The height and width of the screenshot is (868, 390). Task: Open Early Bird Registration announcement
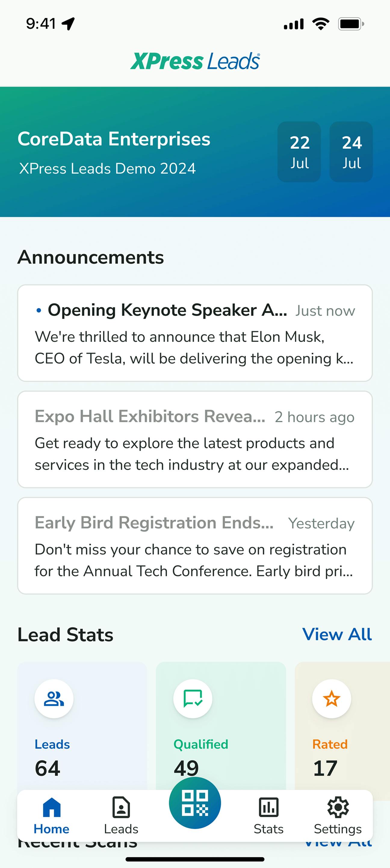pyautogui.click(x=195, y=546)
